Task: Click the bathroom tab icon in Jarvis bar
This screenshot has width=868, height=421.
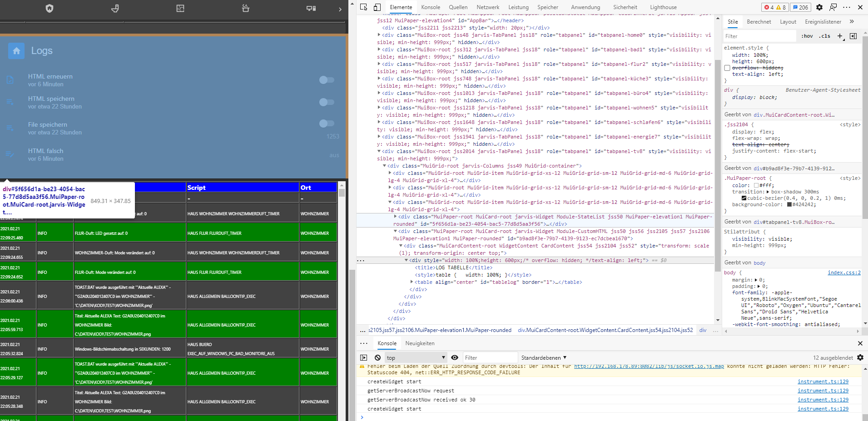Action: (115, 8)
